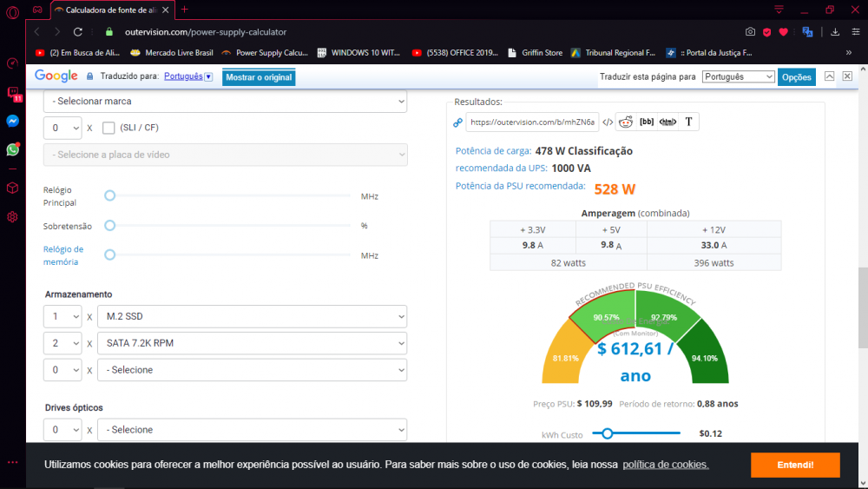Click the results share URL field
Screen dimensions: 868x489
click(x=532, y=122)
